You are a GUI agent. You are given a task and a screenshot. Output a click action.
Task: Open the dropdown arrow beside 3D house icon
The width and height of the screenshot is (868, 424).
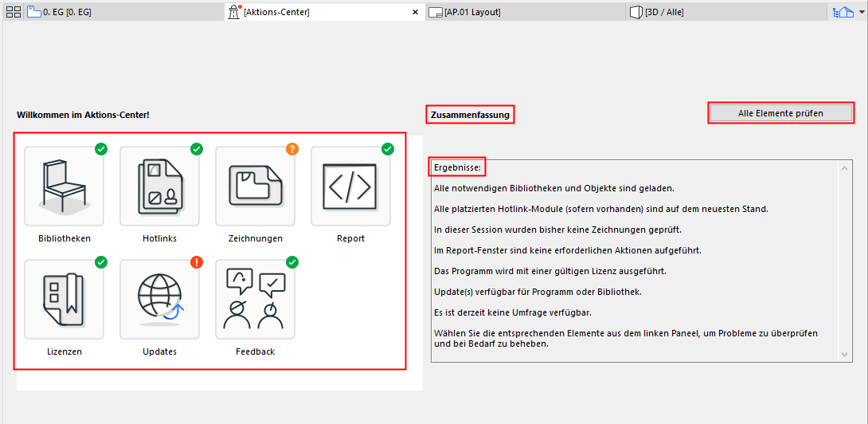click(861, 12)
